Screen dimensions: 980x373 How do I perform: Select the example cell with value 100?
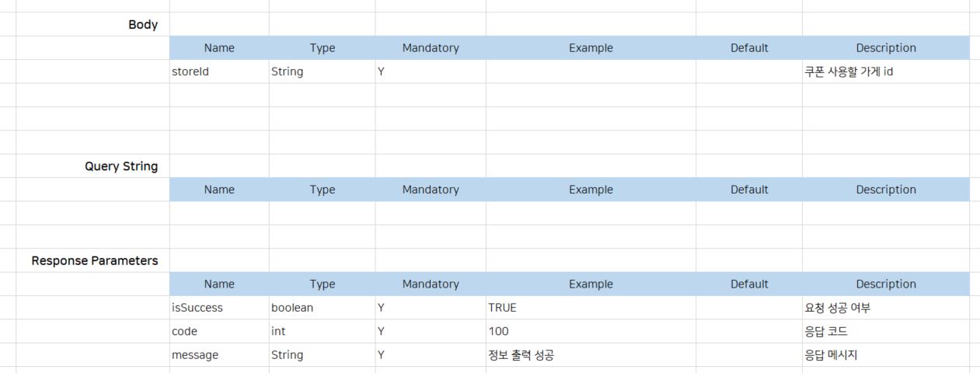point(591,331)
